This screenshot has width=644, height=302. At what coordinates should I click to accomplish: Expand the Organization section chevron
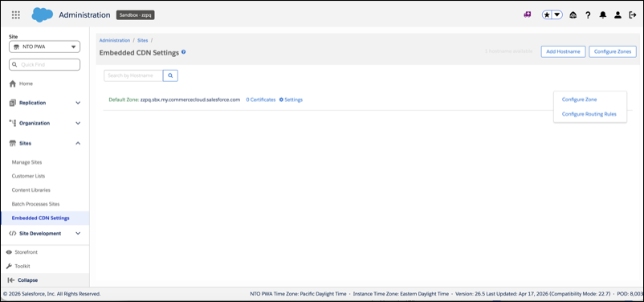pyautogui.click(x=78, y=123)
